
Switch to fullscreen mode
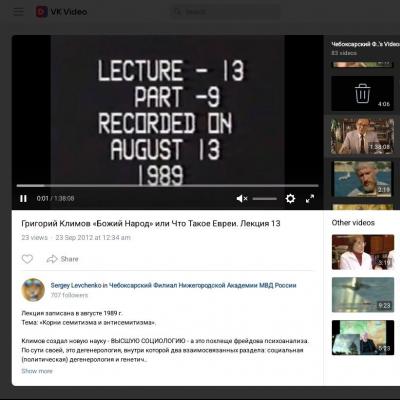[310, 199]
